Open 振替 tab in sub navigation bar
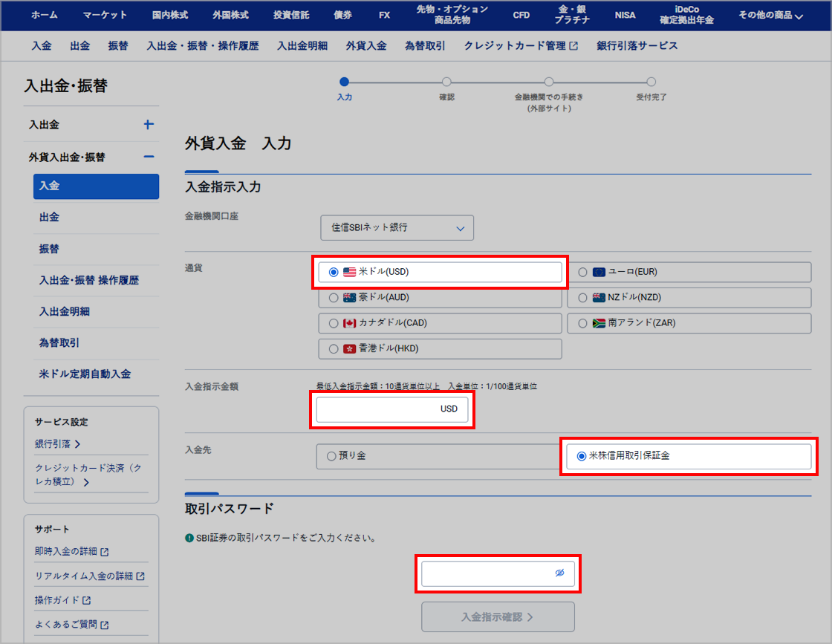Image resolution: width=832 pixels, height=644 pixels. [x=118, y=45]
